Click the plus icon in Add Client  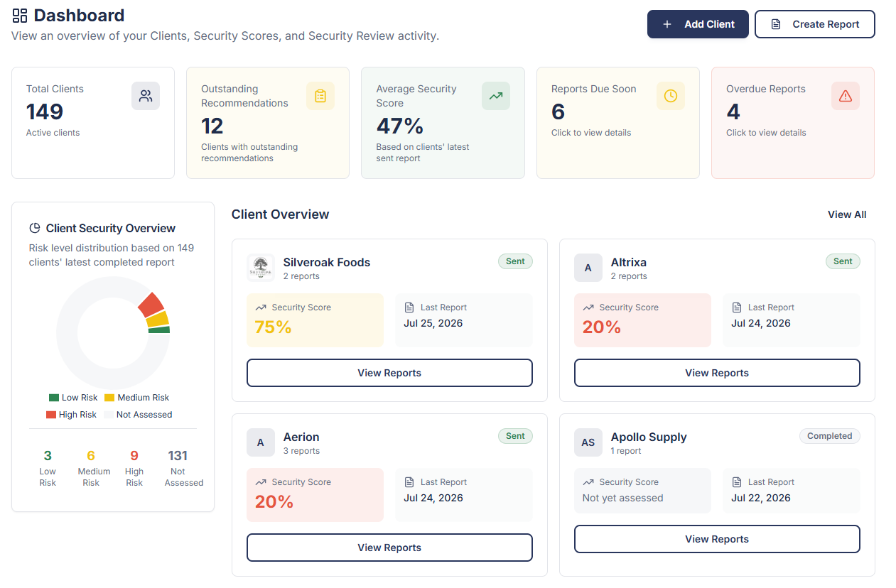666,24
